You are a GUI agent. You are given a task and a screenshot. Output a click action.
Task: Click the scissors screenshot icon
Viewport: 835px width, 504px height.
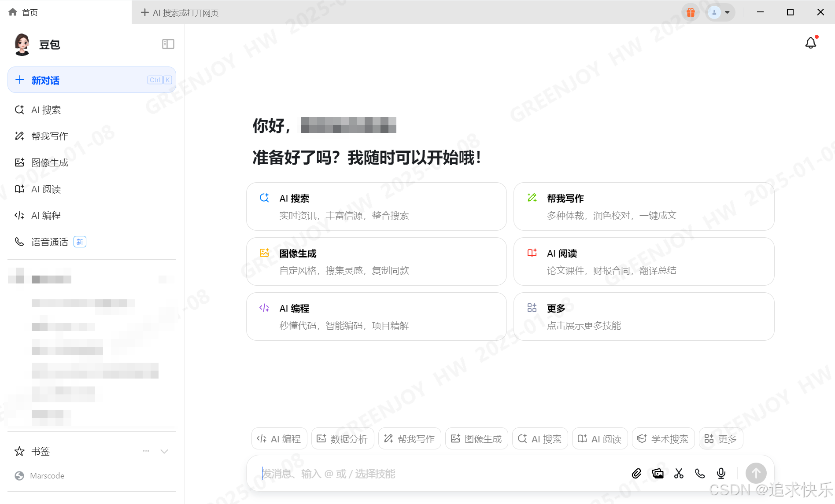pyautogui.click(x=679, y=474)
